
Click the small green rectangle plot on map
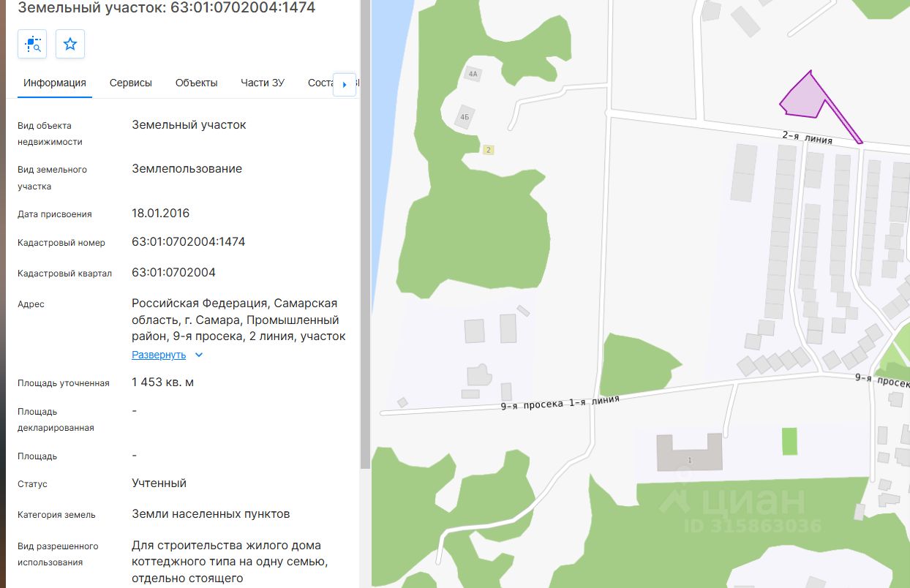point(789,442)
